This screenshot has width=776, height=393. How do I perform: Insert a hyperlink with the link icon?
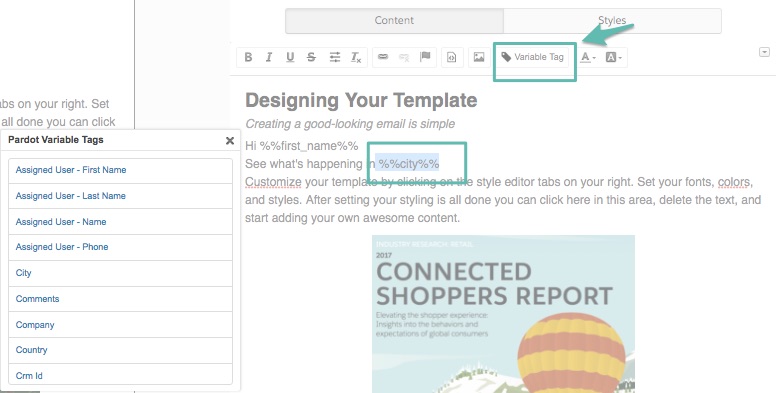click(383, 57)
